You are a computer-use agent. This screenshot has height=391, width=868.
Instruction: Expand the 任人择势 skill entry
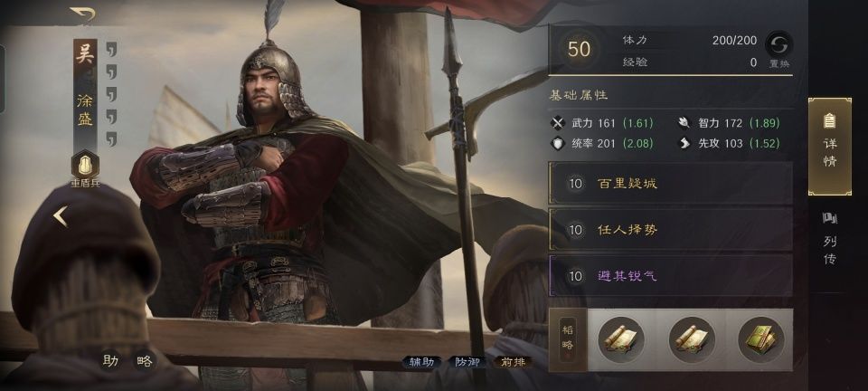(x=670, y=229)
